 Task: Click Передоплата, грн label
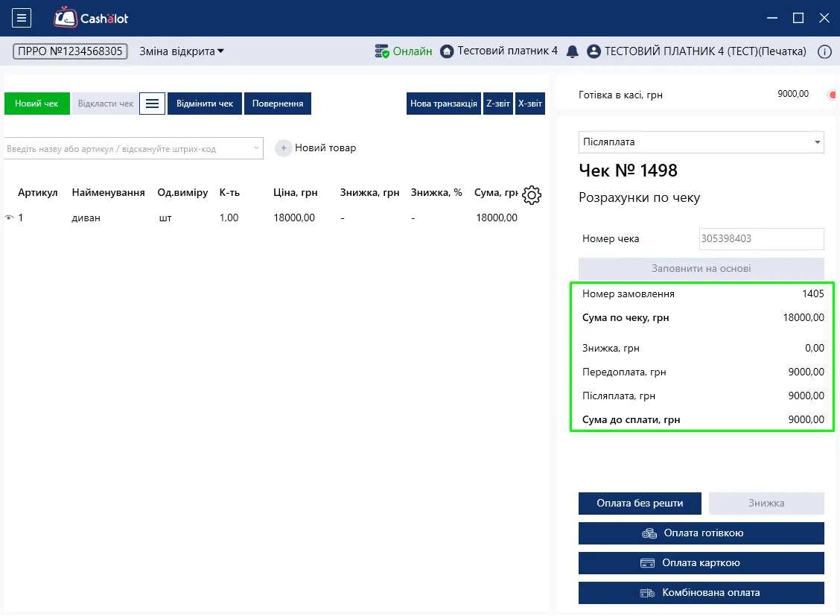point(624,372)
